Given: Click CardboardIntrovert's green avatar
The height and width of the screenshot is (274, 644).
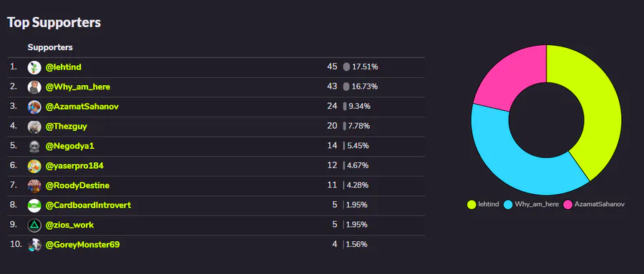Looking at the screenshot, I should coord(34,205).
